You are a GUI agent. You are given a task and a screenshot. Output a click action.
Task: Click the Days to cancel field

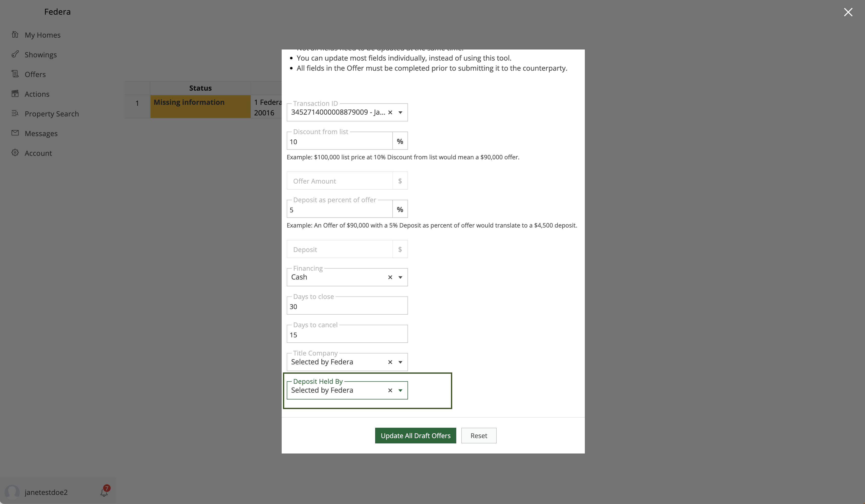(347, 334)
